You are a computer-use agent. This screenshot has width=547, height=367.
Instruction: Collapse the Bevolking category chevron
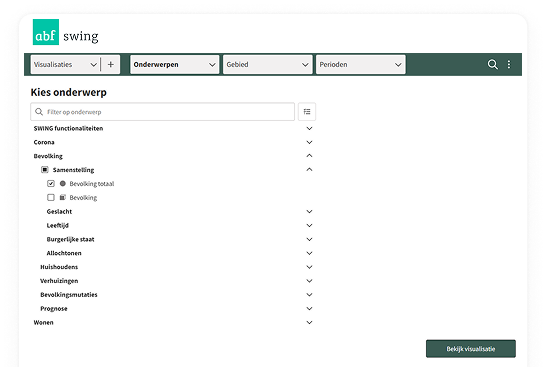309,156
